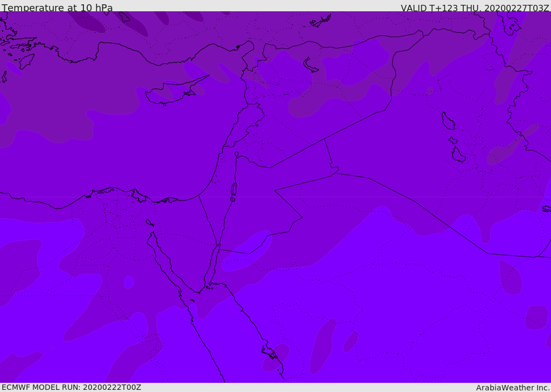Click the 'Temperature at 10 hPa' title text
This screenshot has width=551, height=392.
pos(57,8)
